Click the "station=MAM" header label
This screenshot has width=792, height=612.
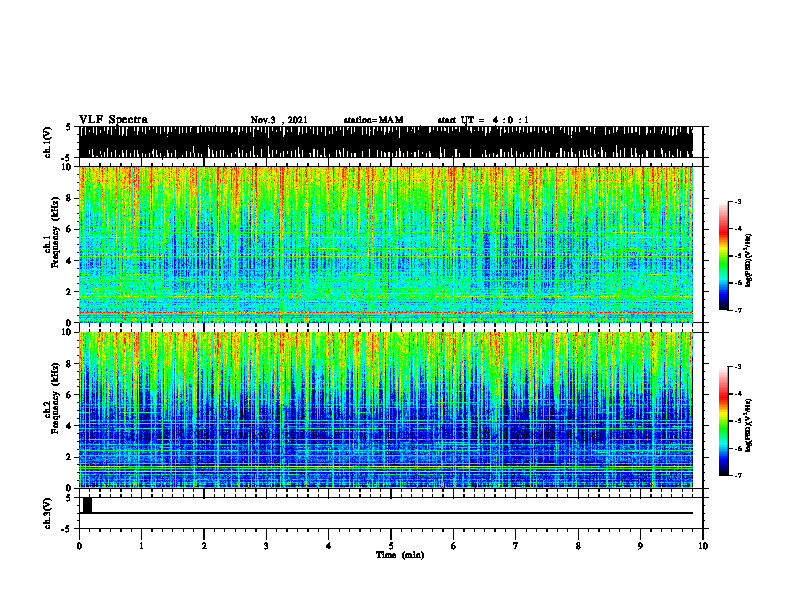point(373,120)
